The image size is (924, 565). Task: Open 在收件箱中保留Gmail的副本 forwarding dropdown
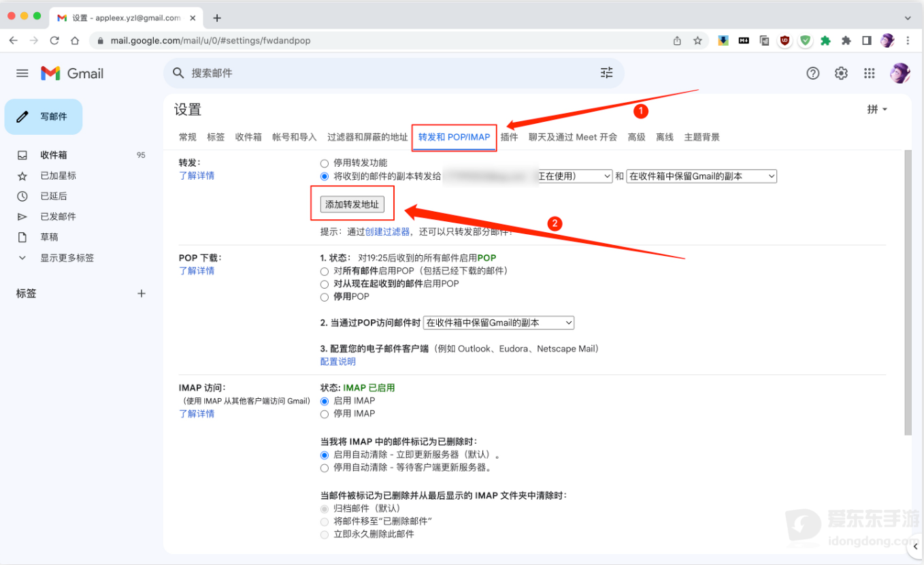(702, 176)
